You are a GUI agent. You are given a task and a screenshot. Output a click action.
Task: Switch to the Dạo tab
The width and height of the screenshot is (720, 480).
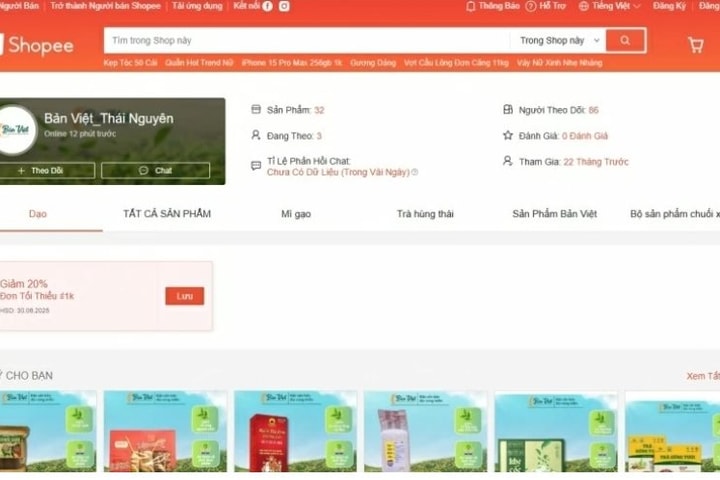point(38,214)
